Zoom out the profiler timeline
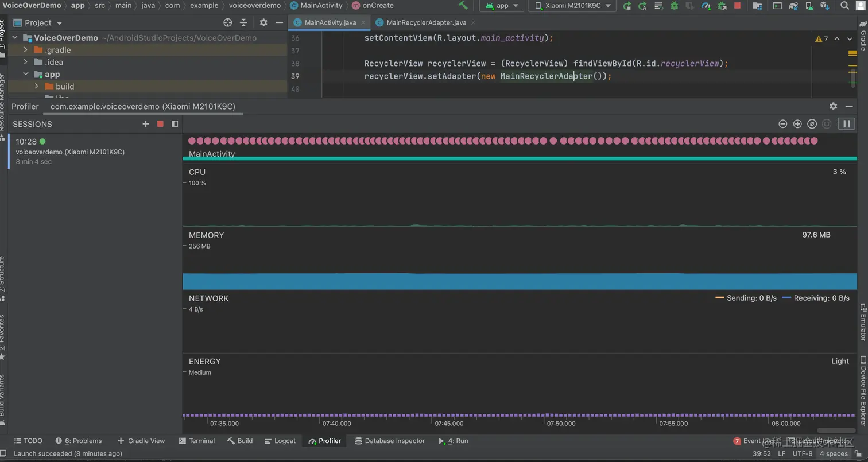 [x=782, y=124]
